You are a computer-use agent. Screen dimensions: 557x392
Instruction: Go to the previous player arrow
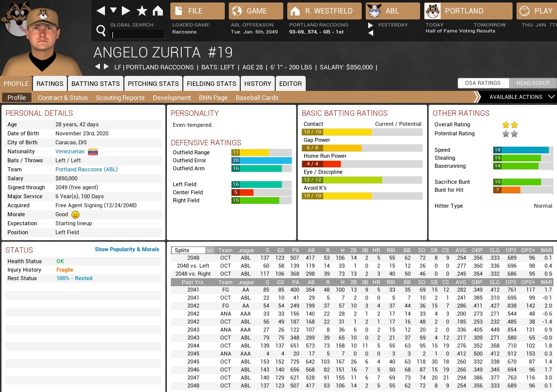coord(97,67)
